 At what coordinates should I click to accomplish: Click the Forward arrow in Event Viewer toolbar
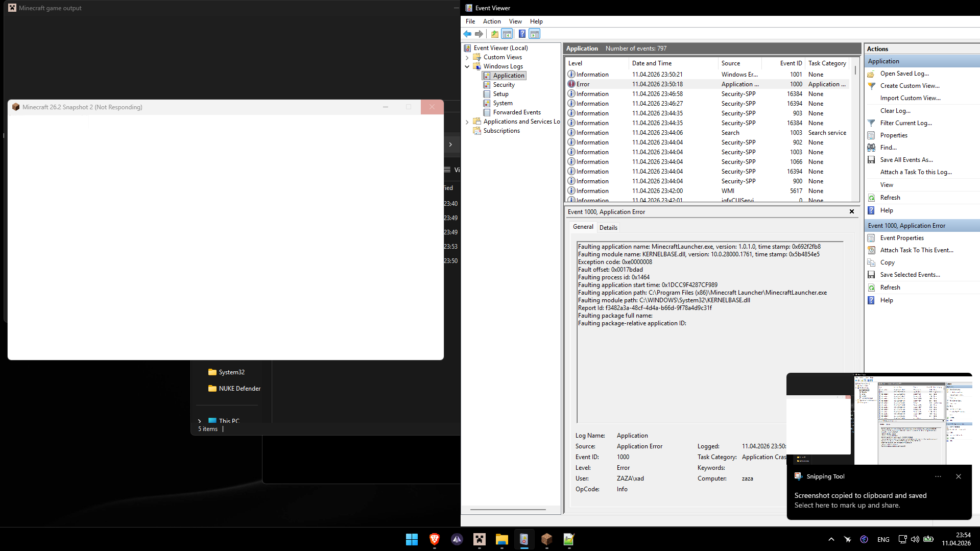click(479, 34)
